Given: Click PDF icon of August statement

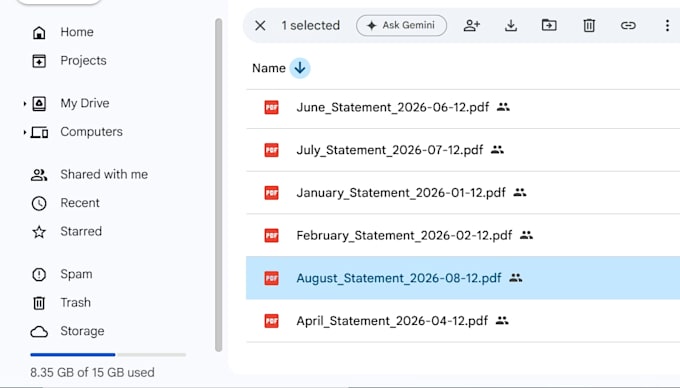Looking at the screenshot, I should pyautogui.click(x=271, y=278).
